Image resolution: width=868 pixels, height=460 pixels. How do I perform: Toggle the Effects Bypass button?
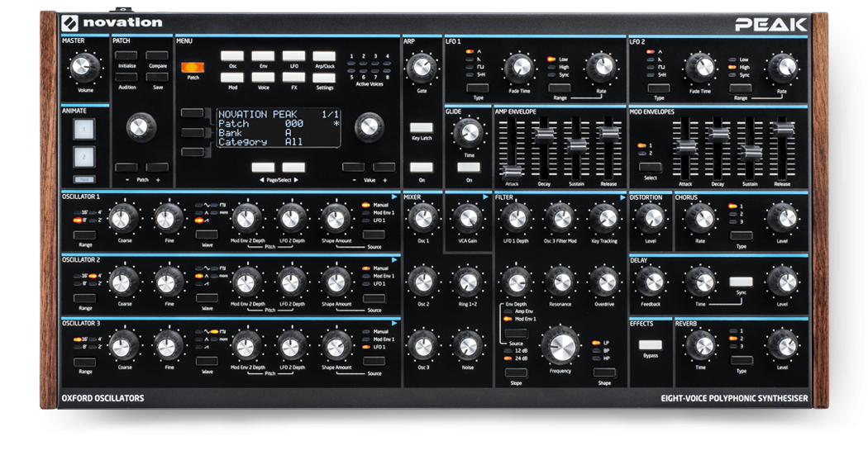[x=651, y=345]
